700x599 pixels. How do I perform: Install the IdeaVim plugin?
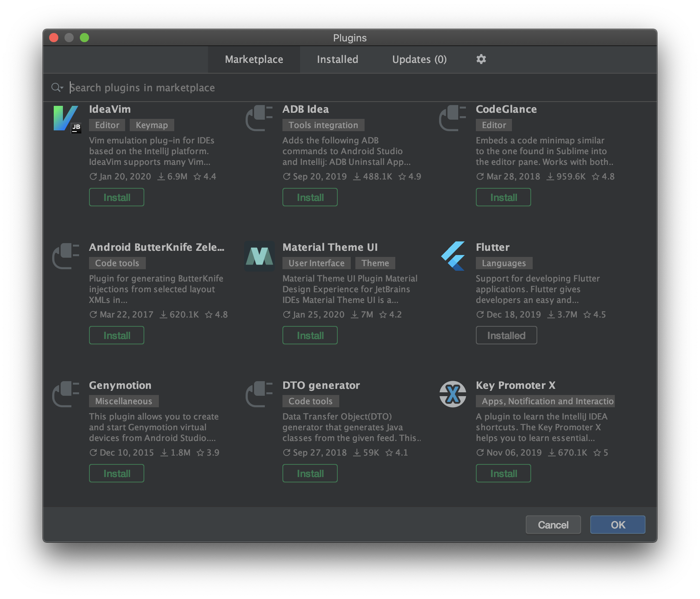click(117, 197)
